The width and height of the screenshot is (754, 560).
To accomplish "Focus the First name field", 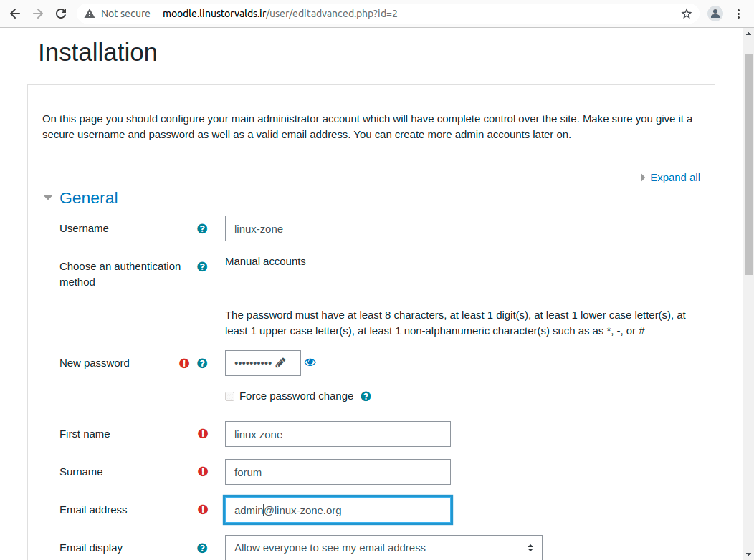I will [338, 434].
